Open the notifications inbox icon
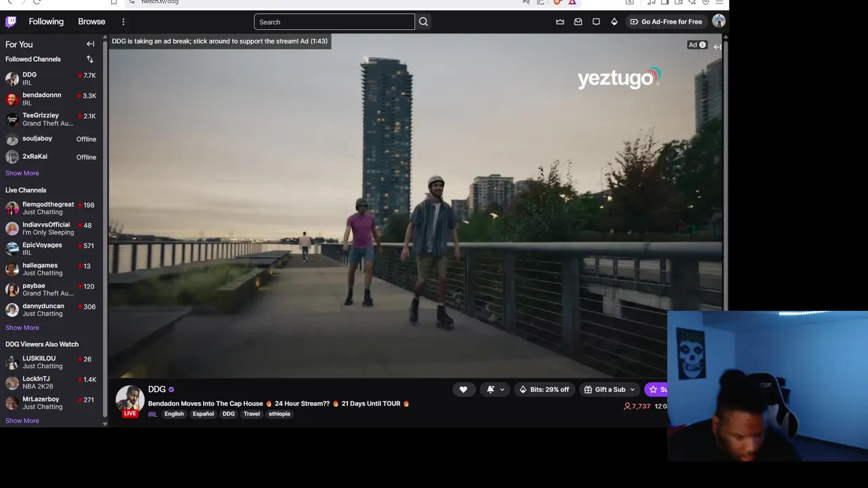 coord(578,22)
